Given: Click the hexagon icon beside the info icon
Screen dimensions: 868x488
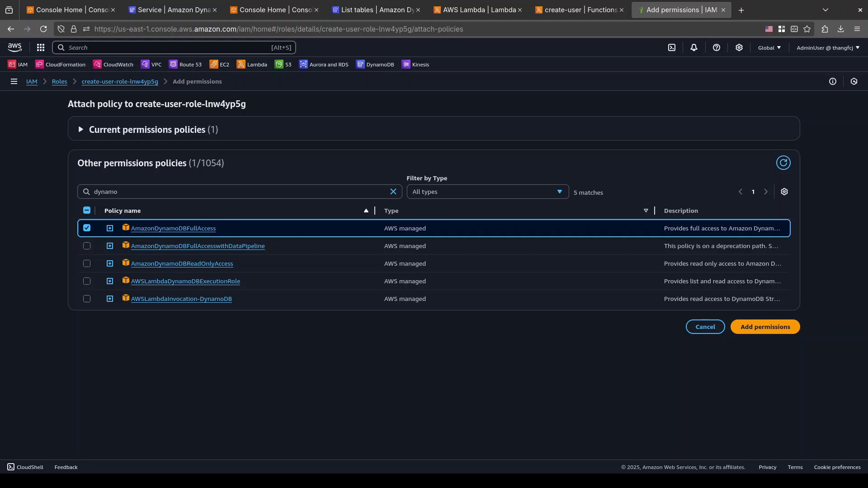Looking at the screenshot, I should tap(854, 81).
